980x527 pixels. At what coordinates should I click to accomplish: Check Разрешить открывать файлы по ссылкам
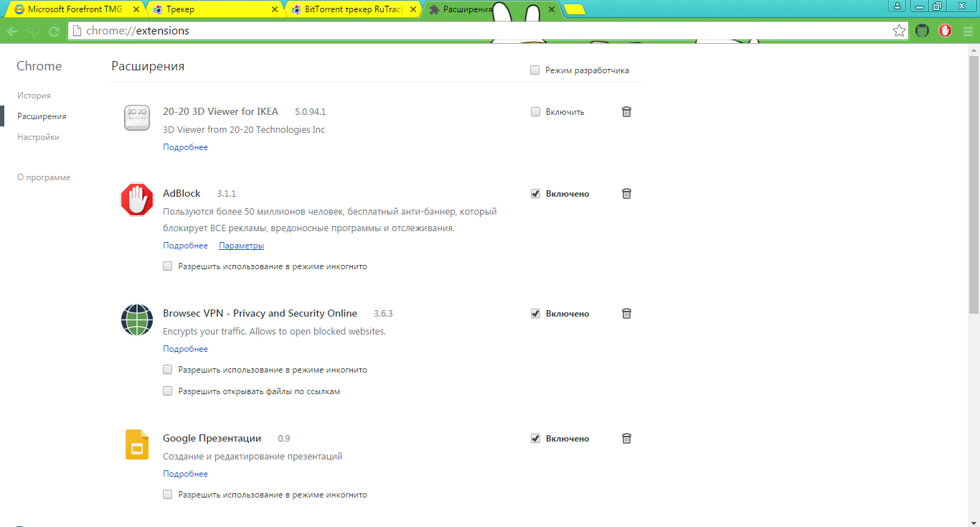pos(168,391)
